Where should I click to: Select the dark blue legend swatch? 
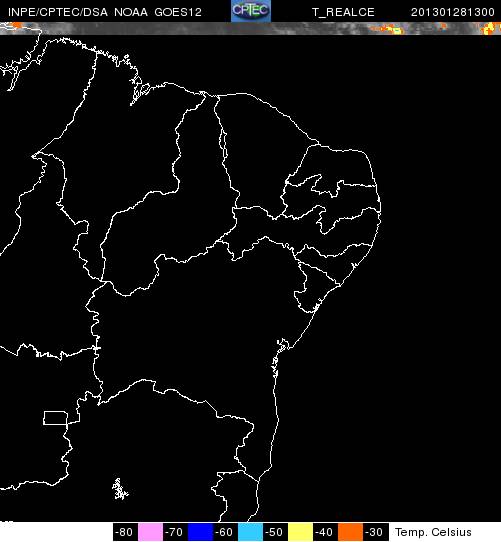pos(200,532)
